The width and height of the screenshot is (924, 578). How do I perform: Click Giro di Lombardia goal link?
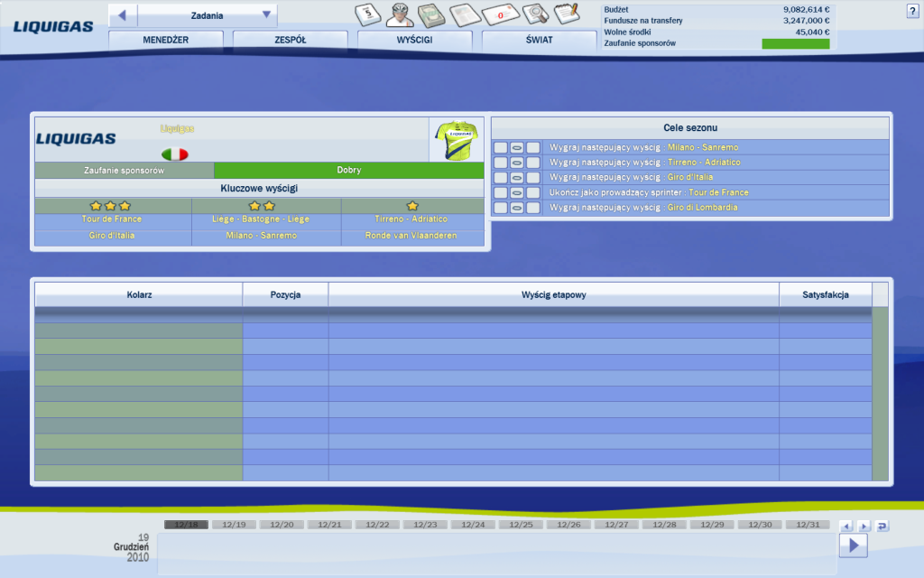tap(702, 208)
